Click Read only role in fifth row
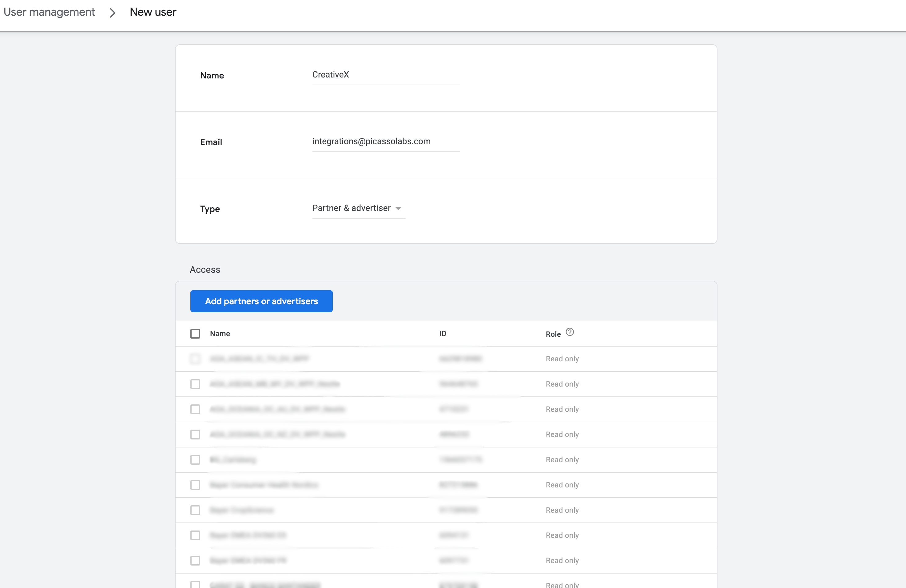 click(x=562, y=460)
